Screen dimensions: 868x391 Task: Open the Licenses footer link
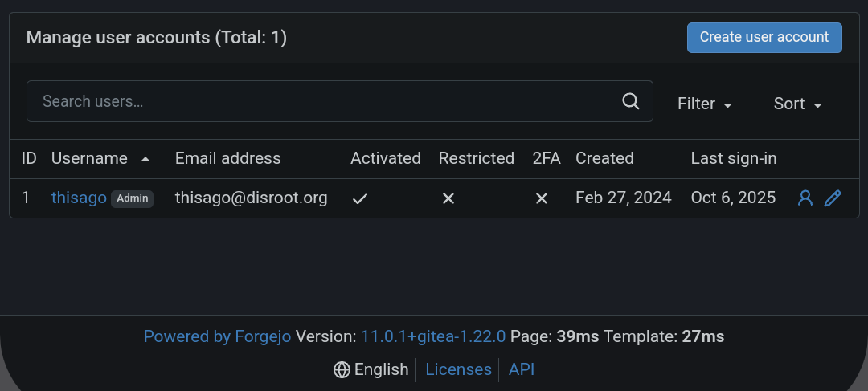coord(458,369)
